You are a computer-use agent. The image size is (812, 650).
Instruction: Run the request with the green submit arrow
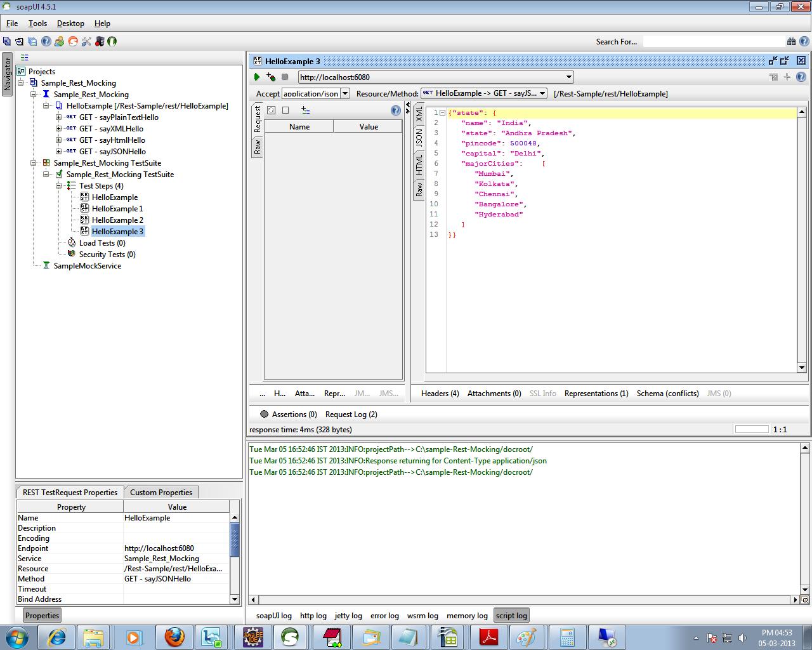(257, 77)
